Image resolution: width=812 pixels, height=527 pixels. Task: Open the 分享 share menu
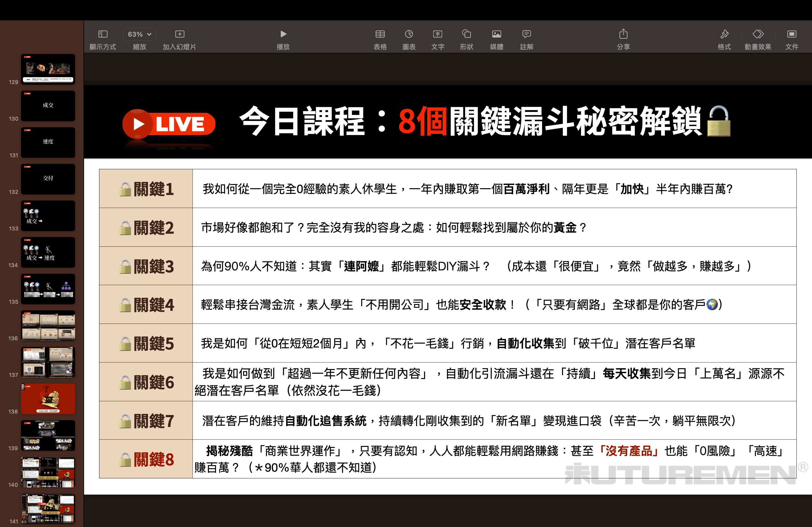623,34
